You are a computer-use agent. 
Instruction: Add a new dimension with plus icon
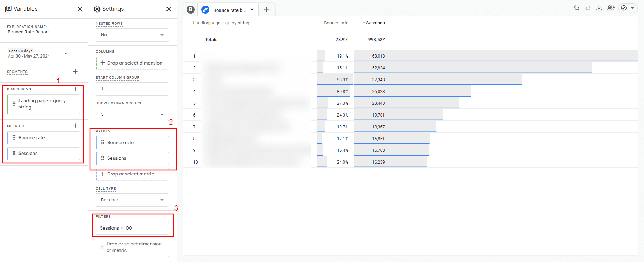click(75, 89)
